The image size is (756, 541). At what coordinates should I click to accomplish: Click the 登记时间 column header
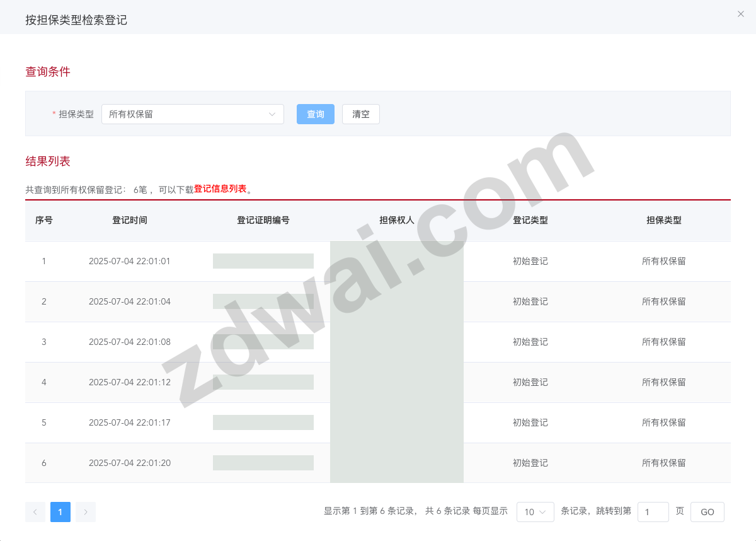coord(130,220)
